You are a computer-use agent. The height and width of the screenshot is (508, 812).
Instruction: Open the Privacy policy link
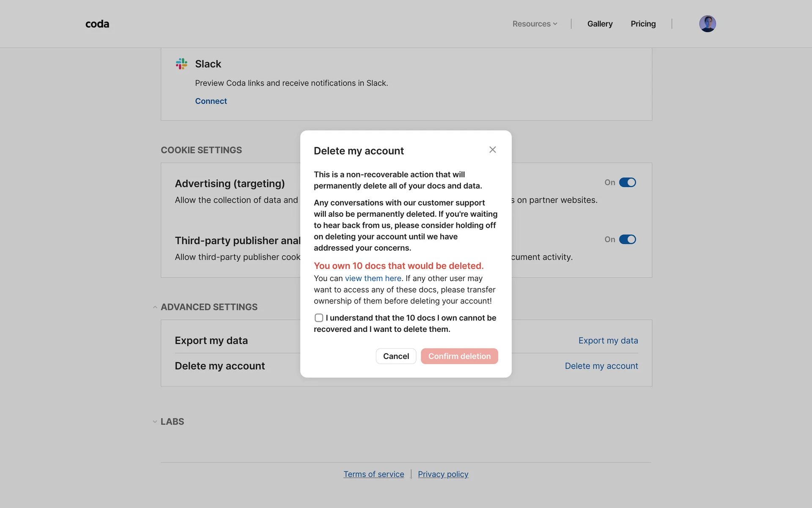(443, 475)
